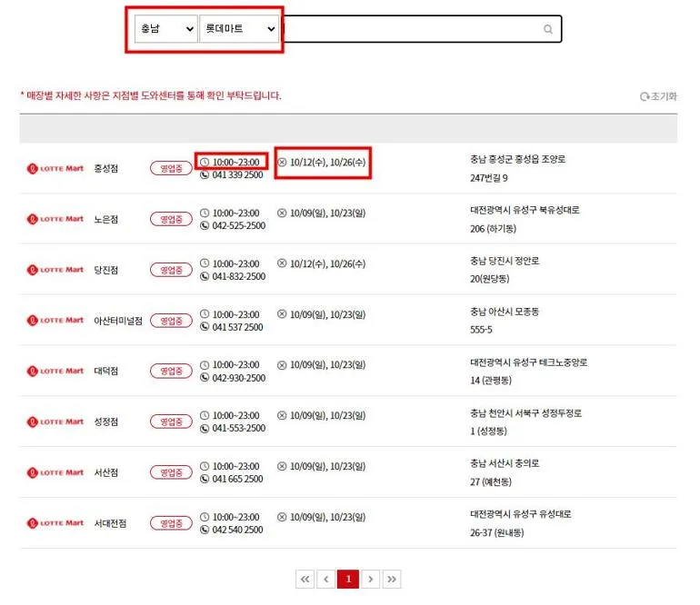Click the Lotte Mart logo for 대덕점

tap(55, 372)
